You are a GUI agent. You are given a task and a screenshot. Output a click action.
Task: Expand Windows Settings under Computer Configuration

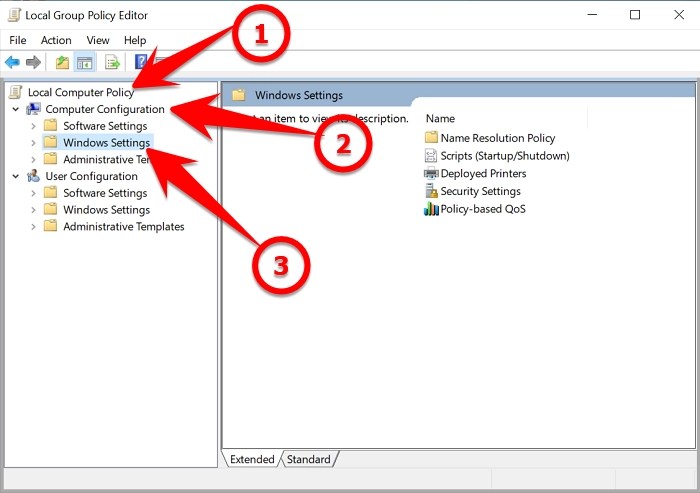(33, 143)
